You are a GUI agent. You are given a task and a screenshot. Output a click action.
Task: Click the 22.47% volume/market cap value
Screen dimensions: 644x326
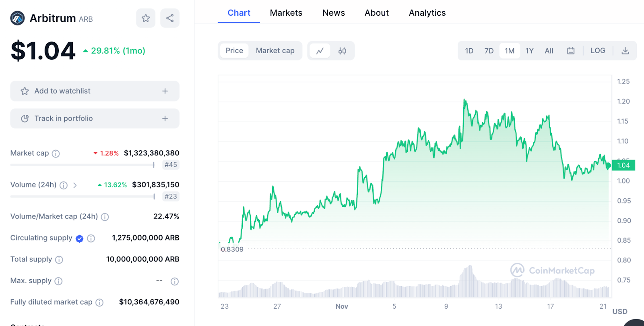click(166, 216)
